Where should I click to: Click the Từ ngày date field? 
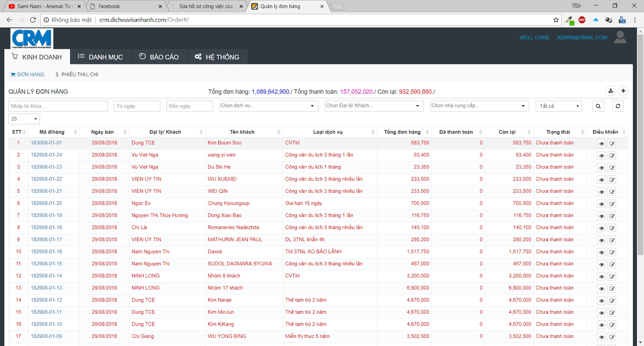(x=137, y=106)
